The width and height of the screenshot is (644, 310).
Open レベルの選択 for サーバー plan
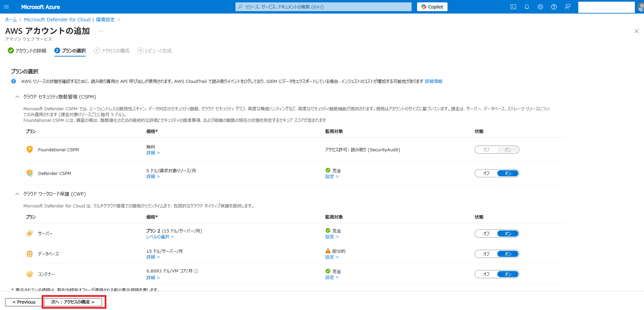pyautogui.click(x=160, y=237)
